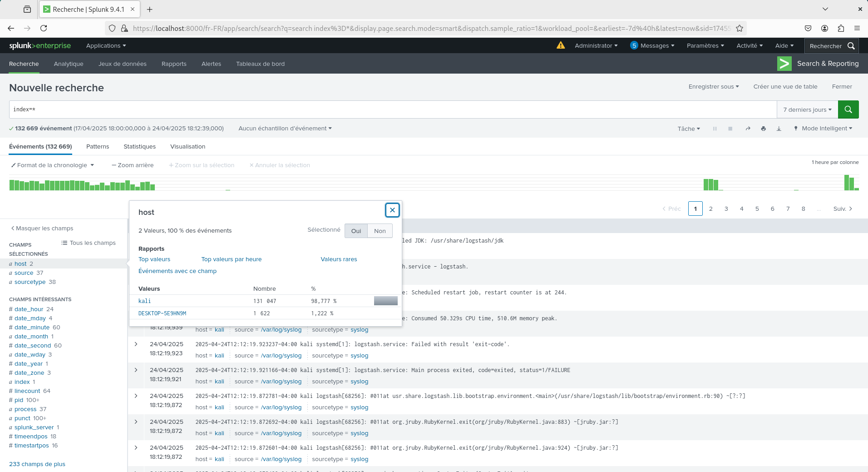Set host field selected to Oui
This screenshot has height=472, width=868.
[356, 231]
